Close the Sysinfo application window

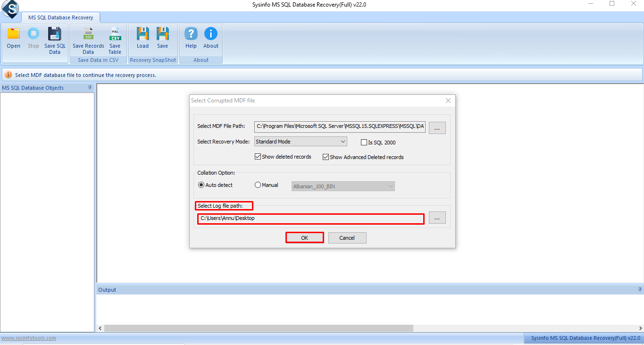pos(634,4)
